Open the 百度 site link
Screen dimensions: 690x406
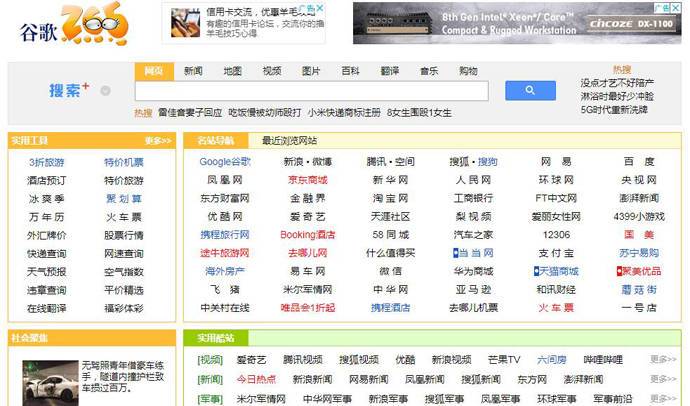[x=639, y=161]
